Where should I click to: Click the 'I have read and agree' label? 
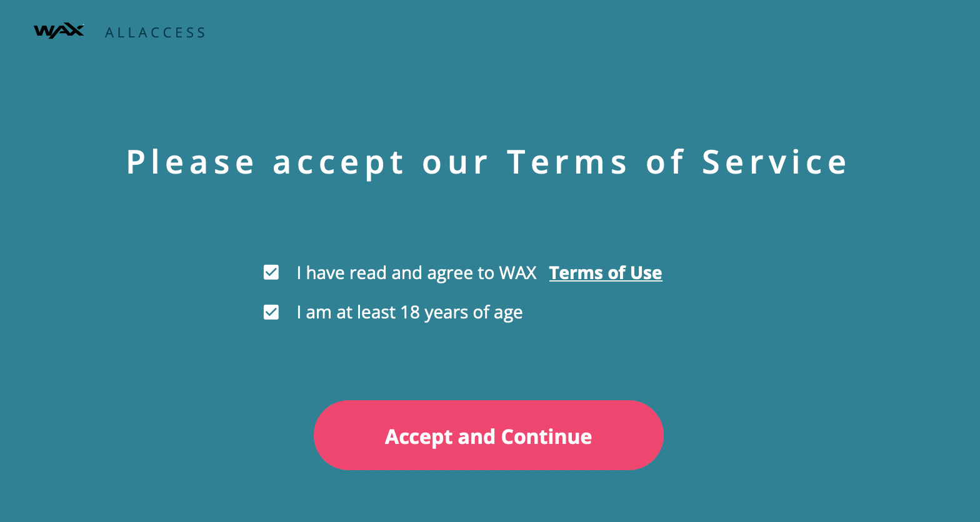coord(416,273)
